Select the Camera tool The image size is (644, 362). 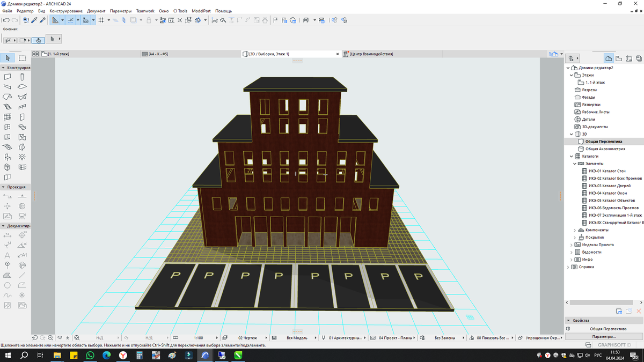22,216
